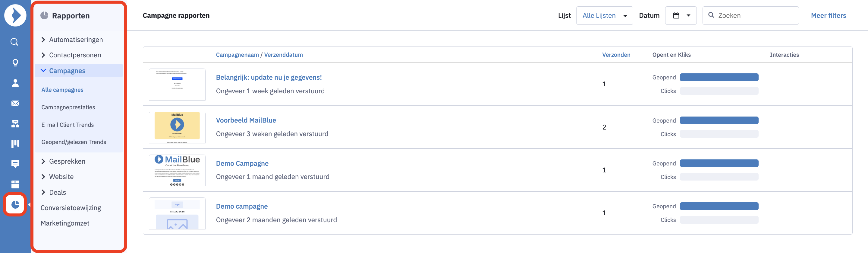
Task: Open the Conversations chat icon
Action: (x=15, y=164)
